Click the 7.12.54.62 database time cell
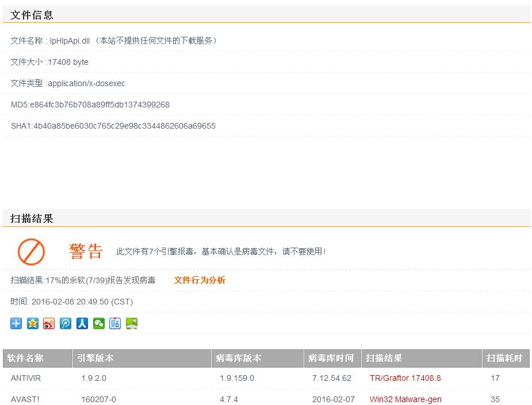 [332, 378]
